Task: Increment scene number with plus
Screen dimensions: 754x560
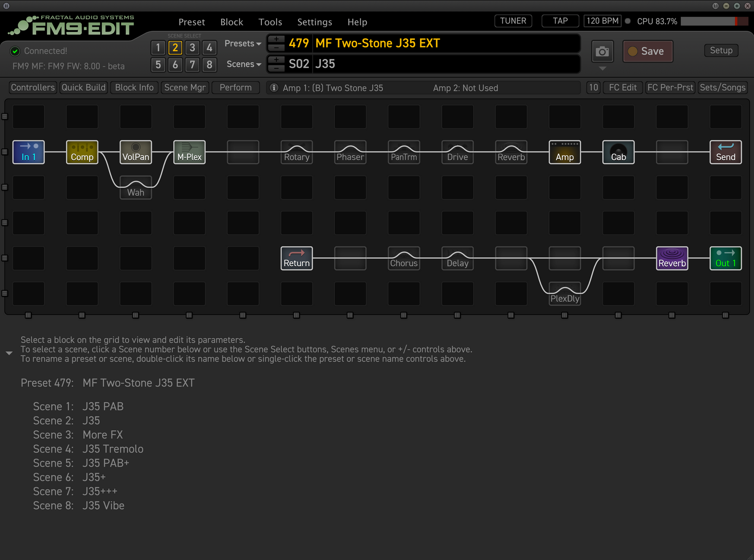Action: pyautogui.click(x=276, y=60)
